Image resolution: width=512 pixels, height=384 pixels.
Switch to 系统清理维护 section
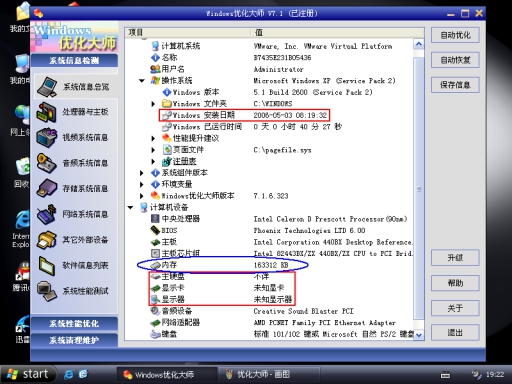pyautogui.click(x=74, y=340)
